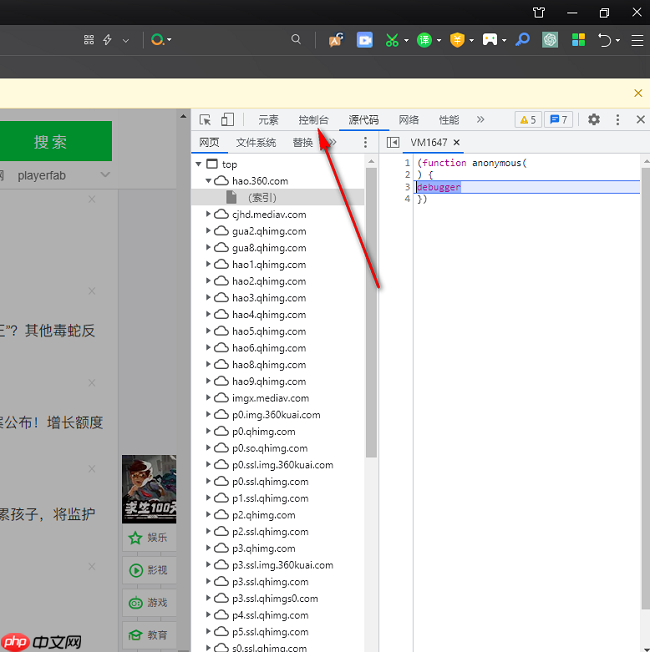Click the game controller icon
The width and height of the screenshot is (650, 652).
pos(489,40)
